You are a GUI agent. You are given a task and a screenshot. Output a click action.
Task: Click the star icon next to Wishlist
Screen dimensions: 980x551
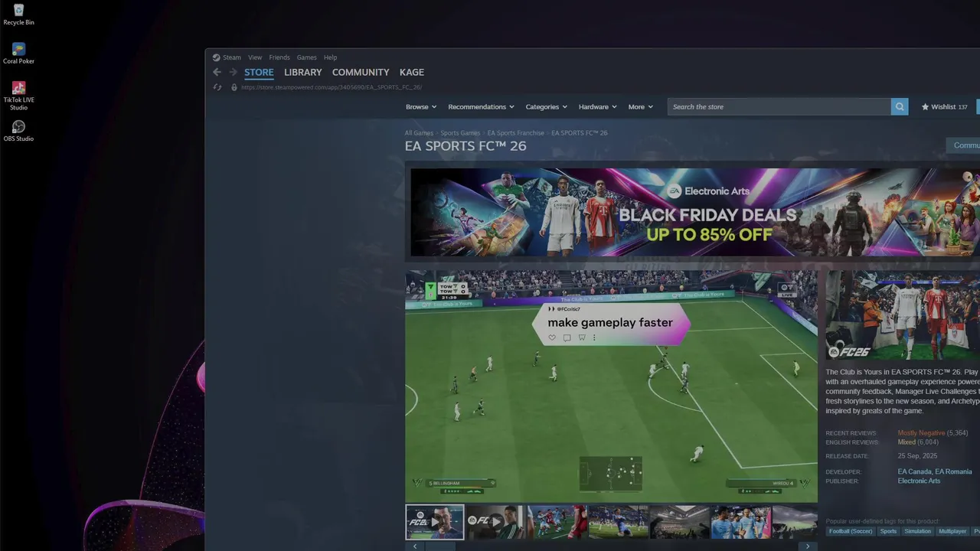(x=925, y=107)
